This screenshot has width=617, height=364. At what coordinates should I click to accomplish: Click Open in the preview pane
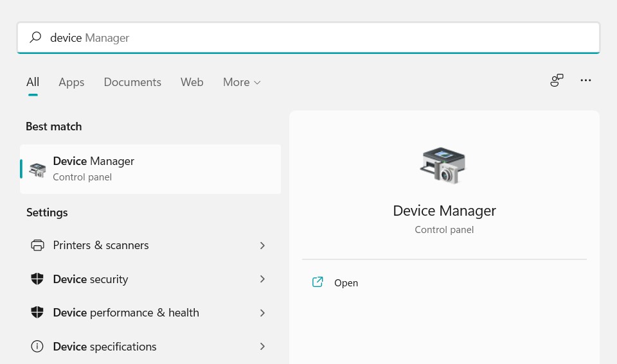444,282
